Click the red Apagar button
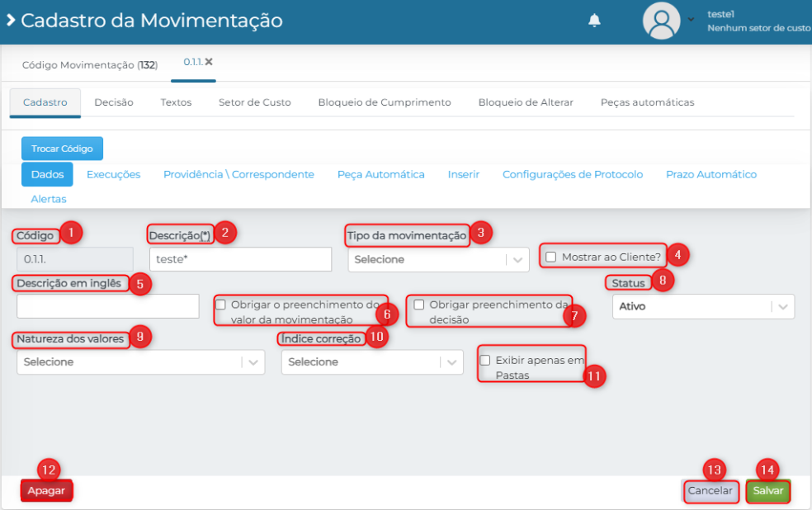The image size is (812, 510). point(46,490)
